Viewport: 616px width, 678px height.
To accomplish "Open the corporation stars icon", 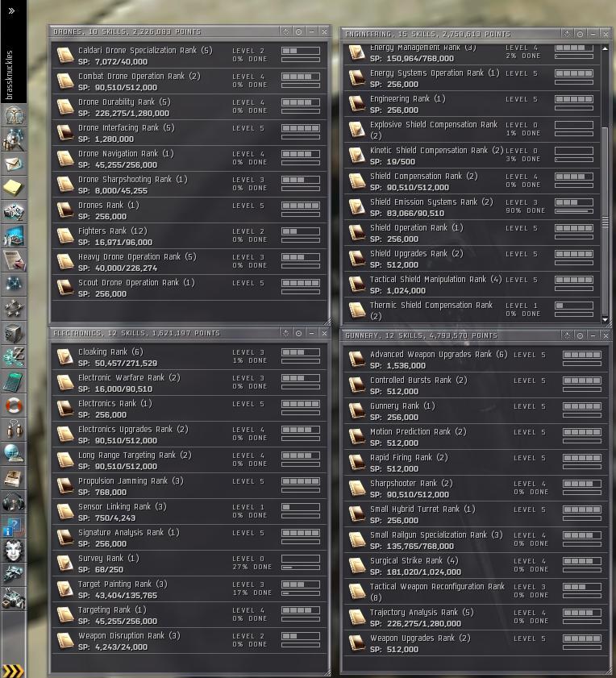I will [x=14, y=309].
